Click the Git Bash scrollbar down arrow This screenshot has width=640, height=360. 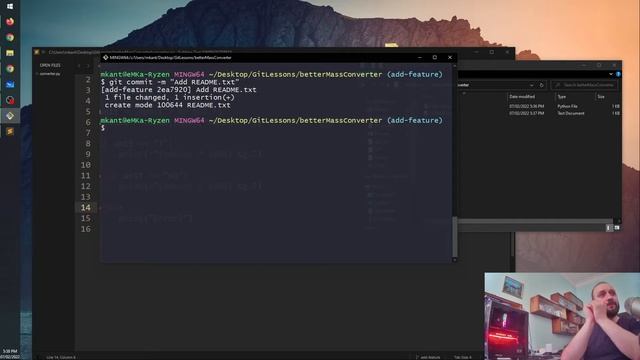[x=455, y=259]
